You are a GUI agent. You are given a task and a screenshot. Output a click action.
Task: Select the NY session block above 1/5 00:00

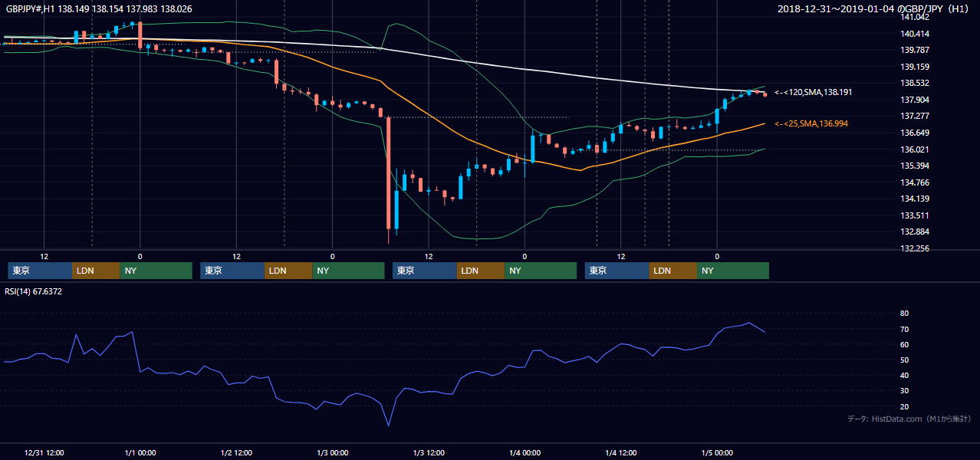[x=733, y=271]
